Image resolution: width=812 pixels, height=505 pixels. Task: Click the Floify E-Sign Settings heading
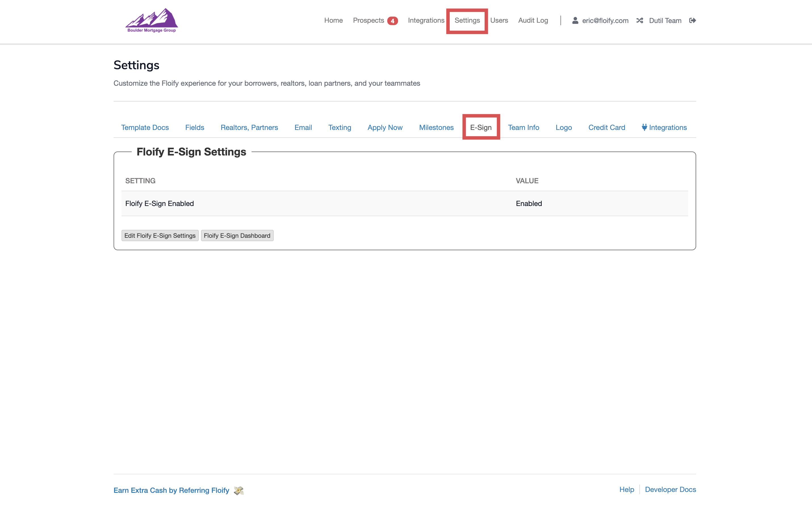(191, 152)
